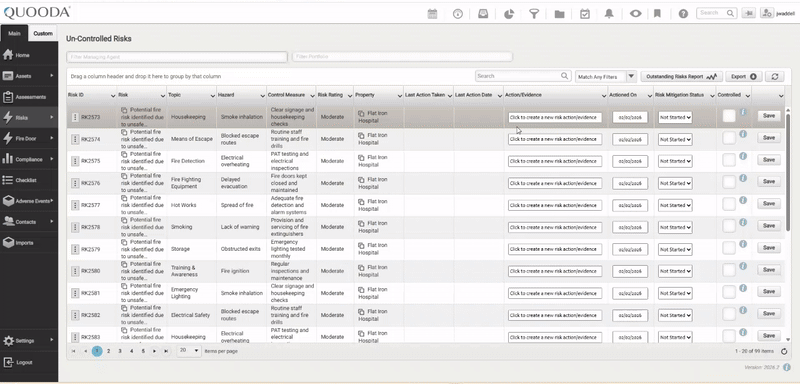800x384 pixels.
Task: Click the eye watch icon in header
Action: [635, 14]
